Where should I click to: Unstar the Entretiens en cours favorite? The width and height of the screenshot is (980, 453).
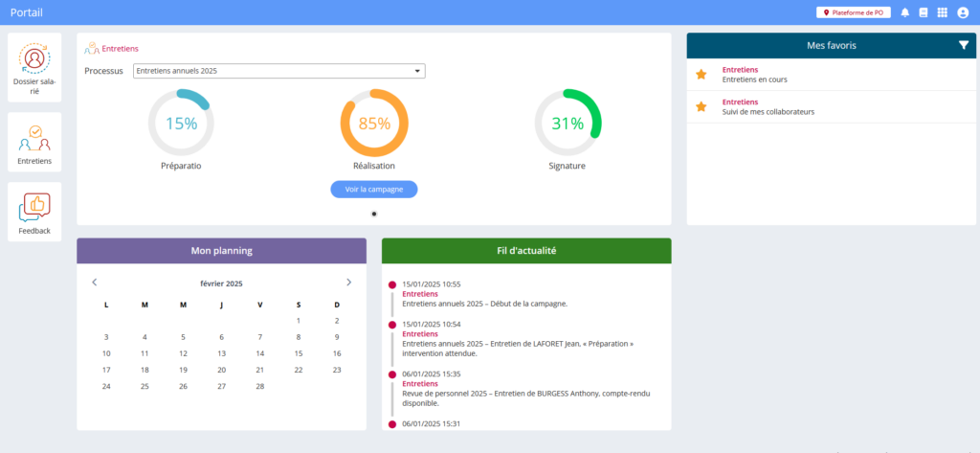701,75
